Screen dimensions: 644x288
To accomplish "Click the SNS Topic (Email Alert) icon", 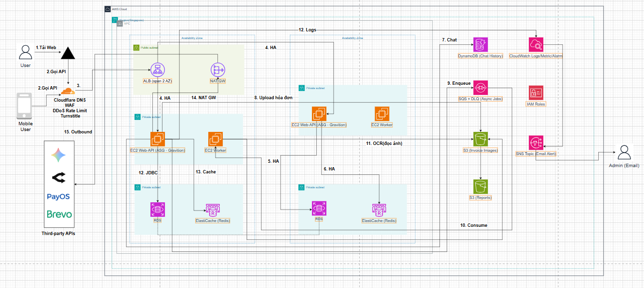I will (x=536, y=143).
